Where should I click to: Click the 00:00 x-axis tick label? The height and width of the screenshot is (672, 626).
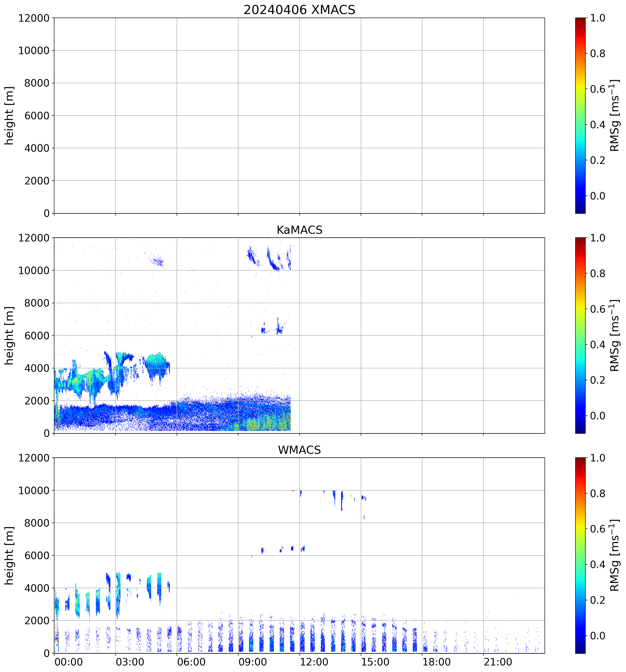69,662
